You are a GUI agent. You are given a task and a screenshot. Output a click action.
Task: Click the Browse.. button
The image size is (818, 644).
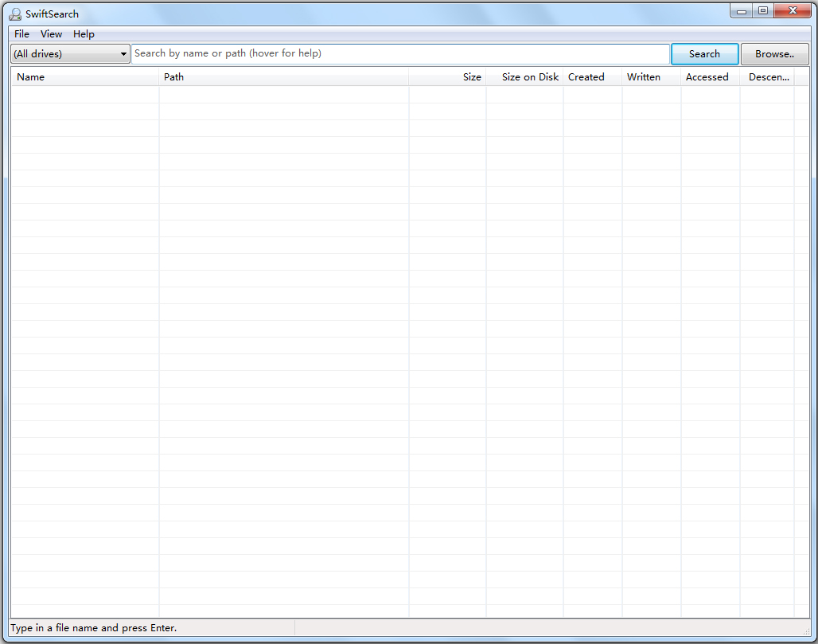(775, 54)
